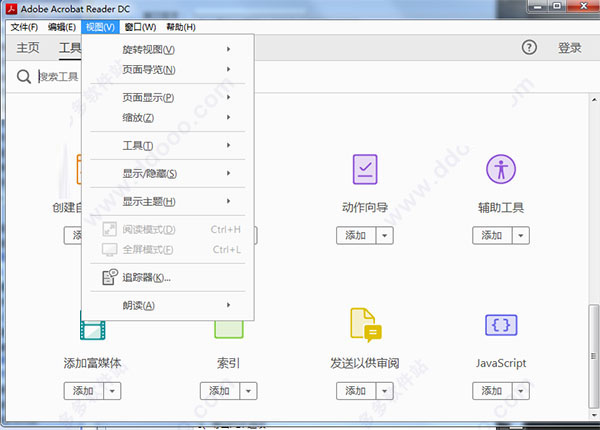Expand dropdown arrow beside Index 添加

click(248, 391)
